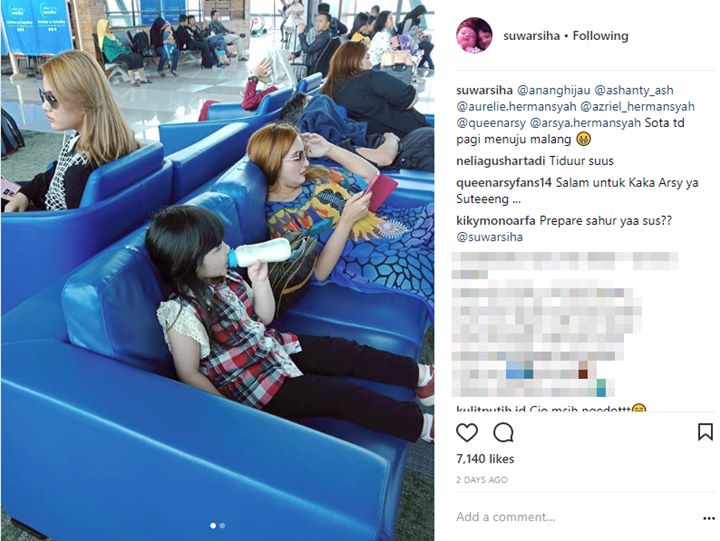Viewport: 720px width, 541px height.
Task: Save post with bookmark icon
Action: tap(705, 432)
